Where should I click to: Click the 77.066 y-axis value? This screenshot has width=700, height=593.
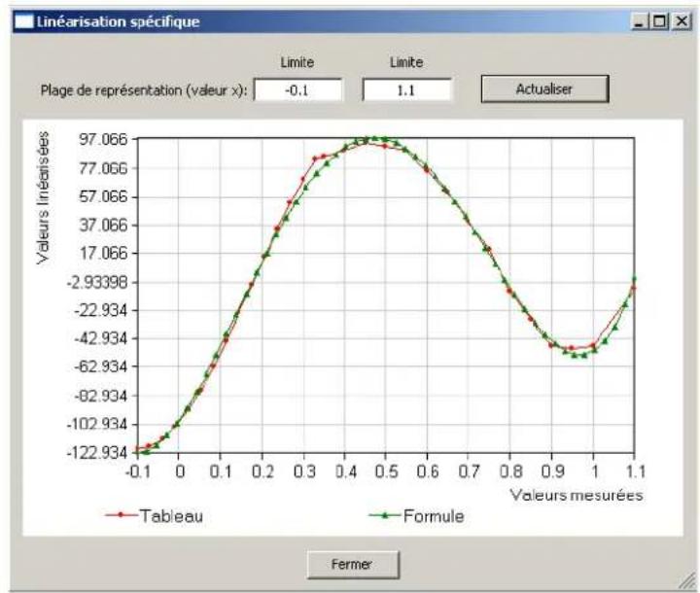(103, 168)
